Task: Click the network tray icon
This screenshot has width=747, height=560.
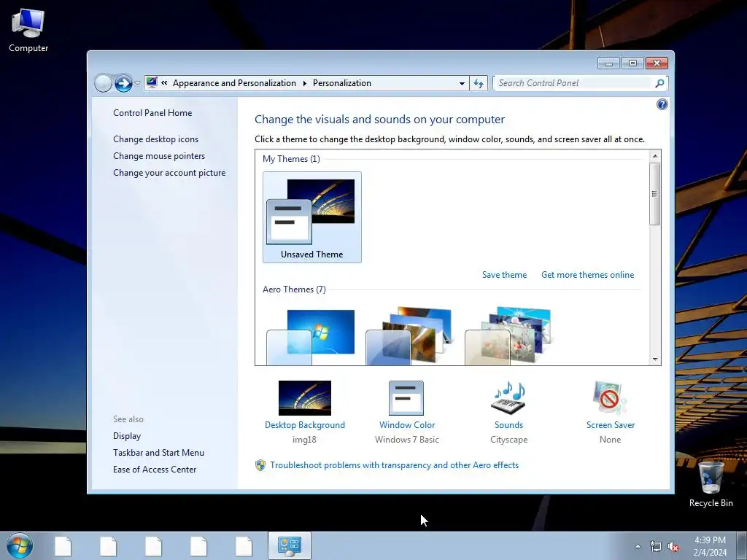Action: point(656,547)
